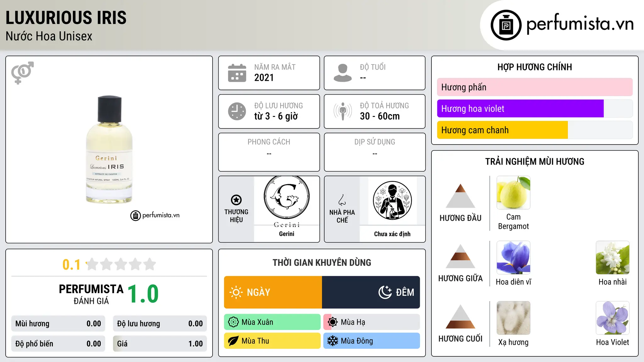The height and width of the screenshot is (362, 644).
Task: Open the Gerini brand logo
Action: click(286, 201)
